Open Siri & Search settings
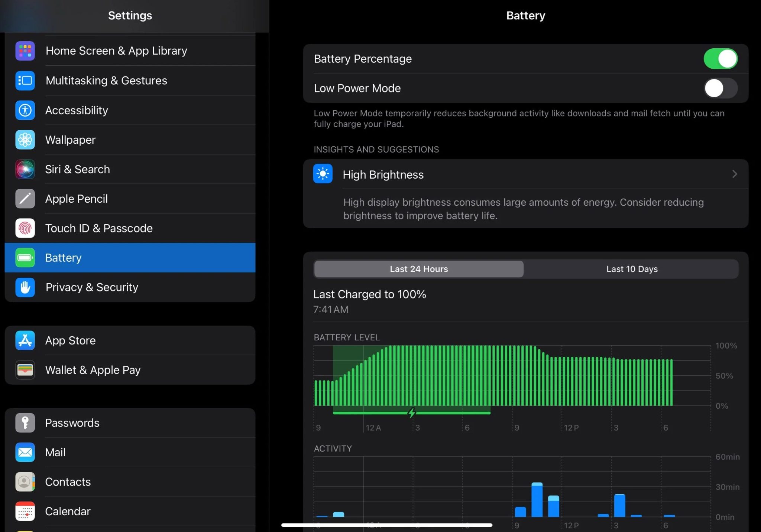The height and width of the screenshot is (532, 761). 130,169
